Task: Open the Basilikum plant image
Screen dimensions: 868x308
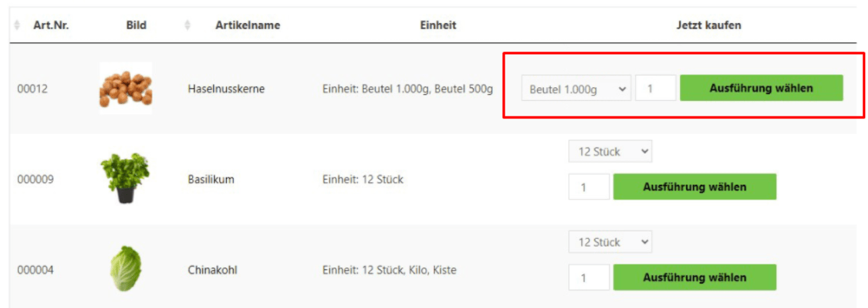Action: click(x=125, y=179)
